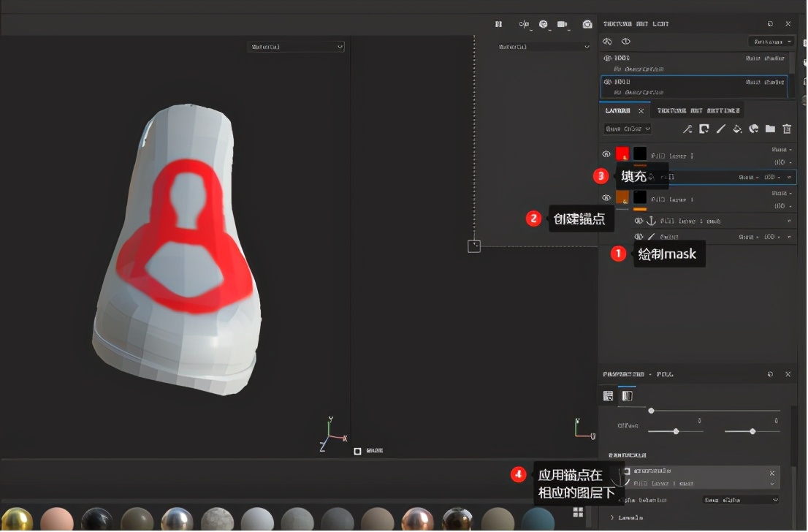Click the paint brush effect icon under the orange layer
The width and height of the screenshot is (808, 532).
point(652,237)
